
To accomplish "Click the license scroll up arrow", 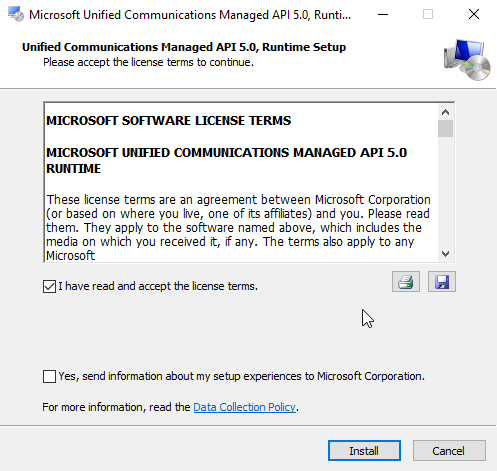I will coord(445,112).
